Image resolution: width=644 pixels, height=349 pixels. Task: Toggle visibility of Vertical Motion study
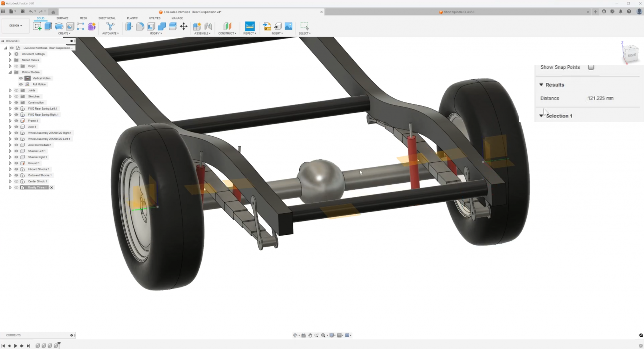[x=21, y=78]
